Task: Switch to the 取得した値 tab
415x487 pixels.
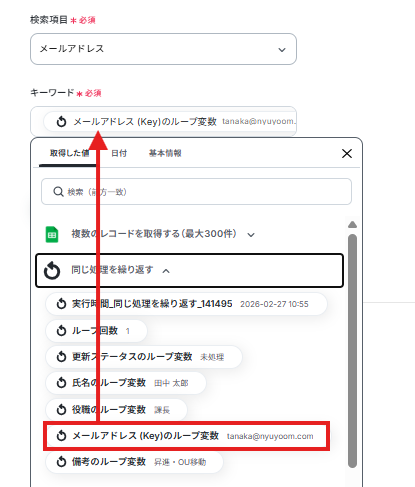Action: tap(69, 153)
